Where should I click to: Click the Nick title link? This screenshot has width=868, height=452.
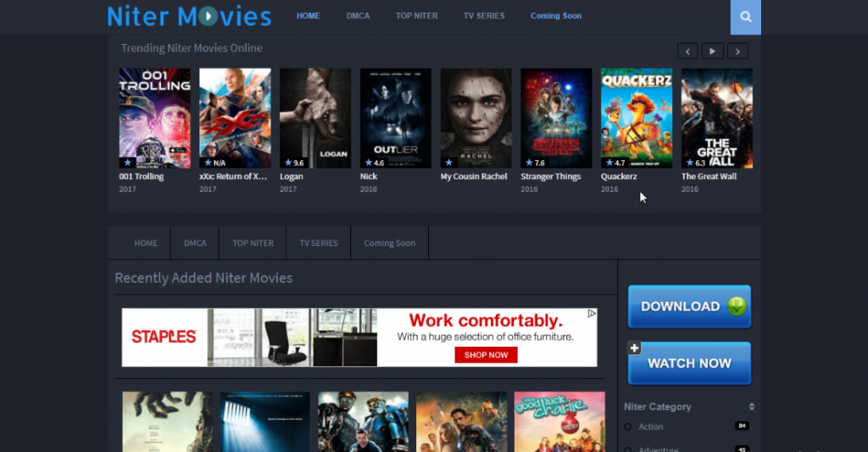[x=368, y=176]
